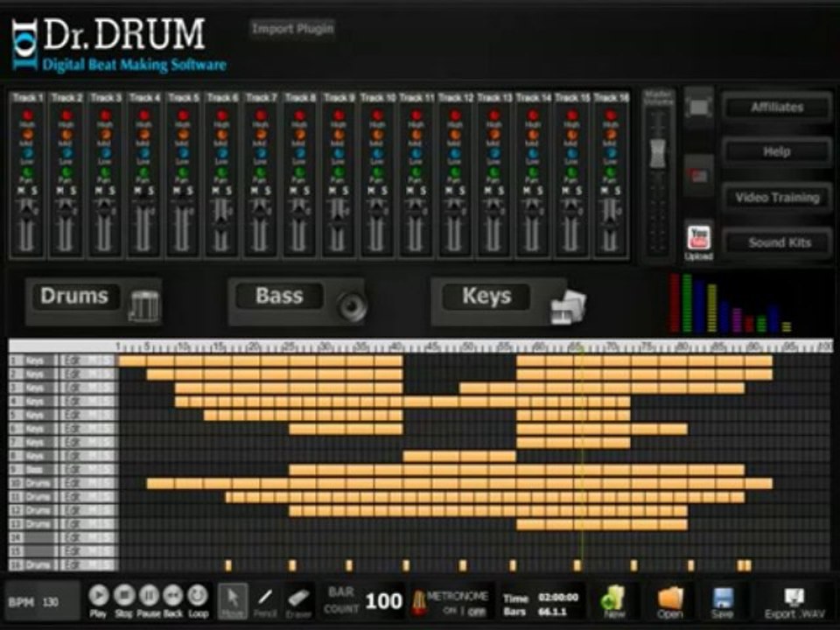The image size is (840, 630).
Task: Adjust the Master Volume slider
Action: click(658, 153)
